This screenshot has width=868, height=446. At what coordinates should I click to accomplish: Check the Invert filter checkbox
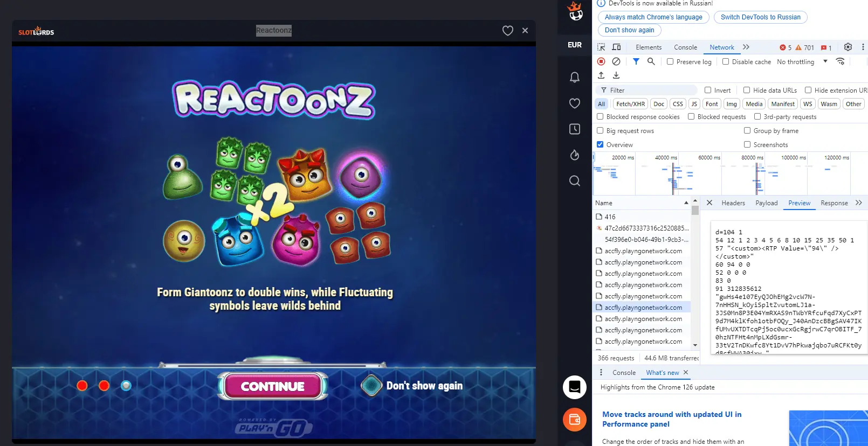coord(708,90)
